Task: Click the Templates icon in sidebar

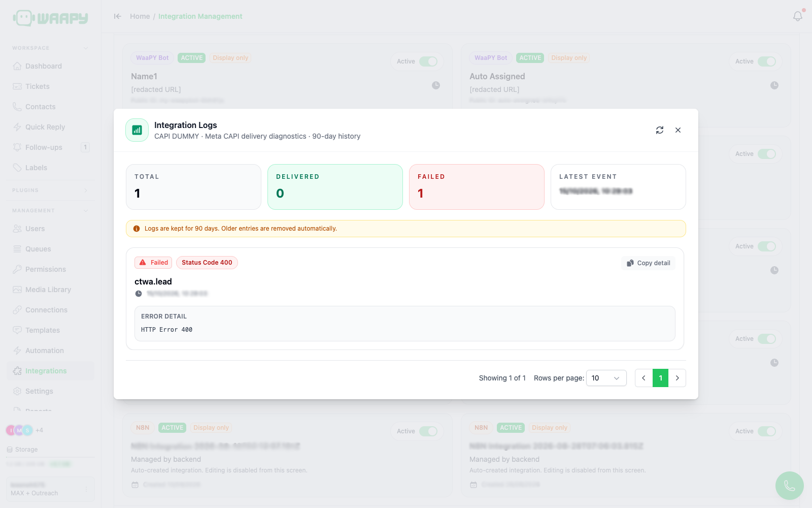Action: 17,330
